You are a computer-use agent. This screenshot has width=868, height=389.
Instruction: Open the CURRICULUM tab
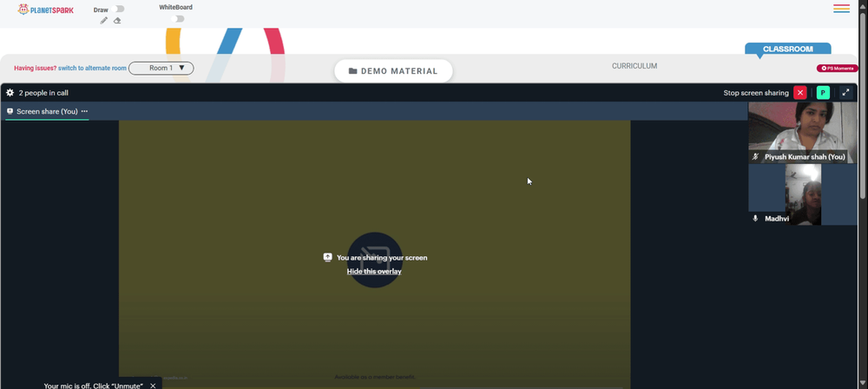pyautogui.click(x=635, y=66)
